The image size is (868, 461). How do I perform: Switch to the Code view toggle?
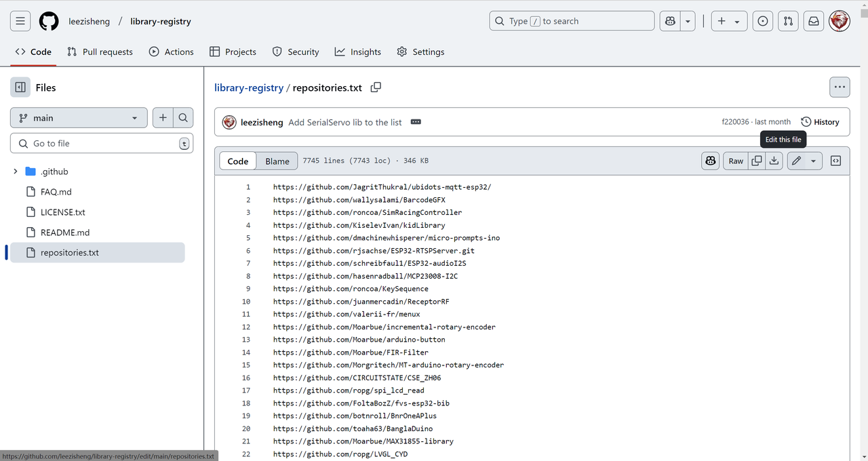coord(238,161)
